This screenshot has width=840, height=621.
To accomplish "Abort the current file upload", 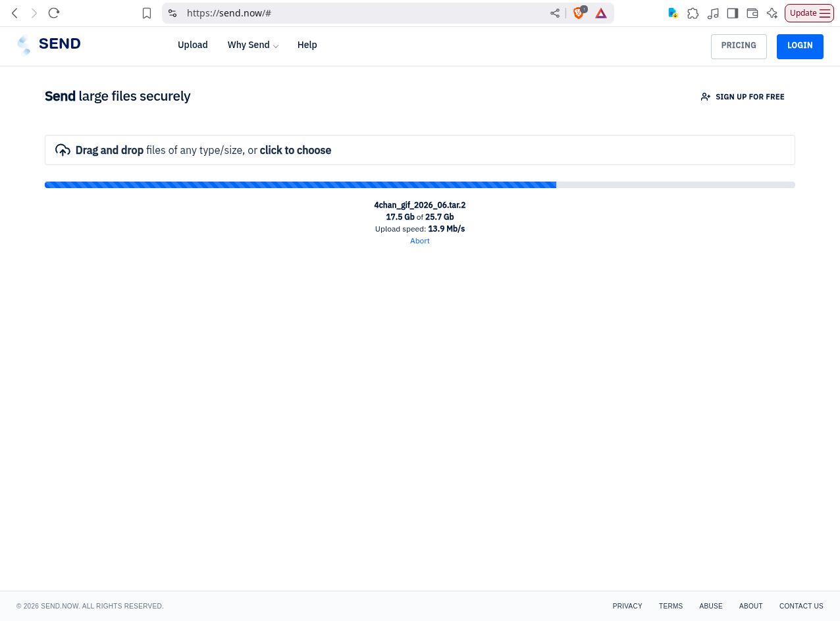I will coord(420,241).
